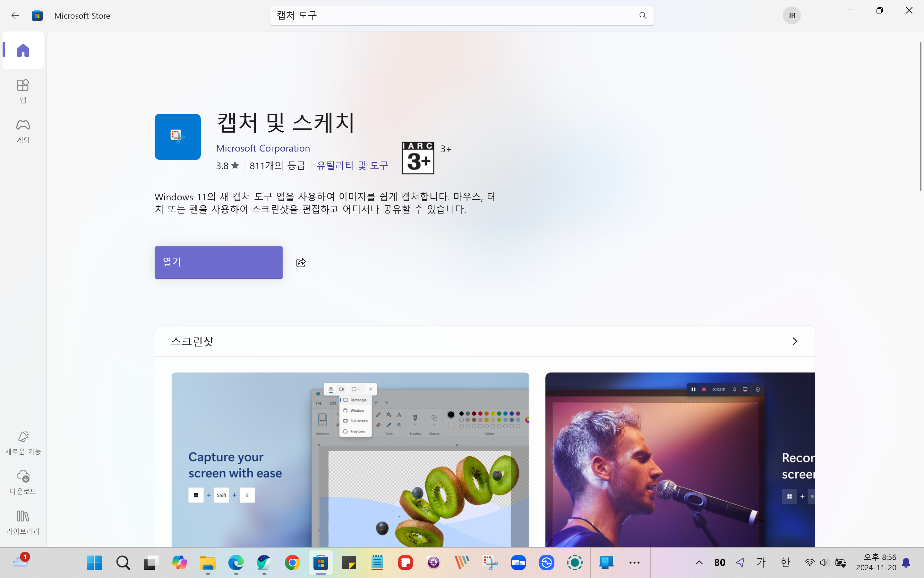Open the weather widget on taskbar

(x=21, y=562)
